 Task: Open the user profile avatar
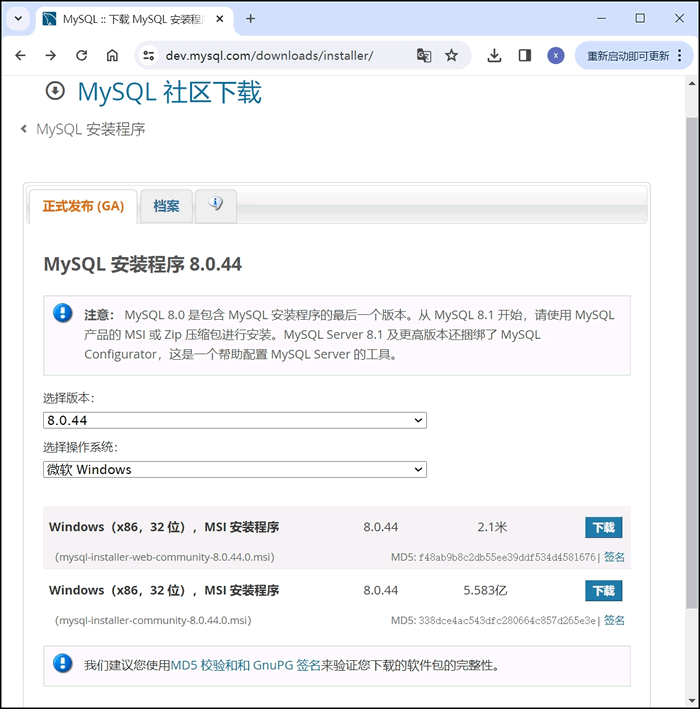(556, 56)
